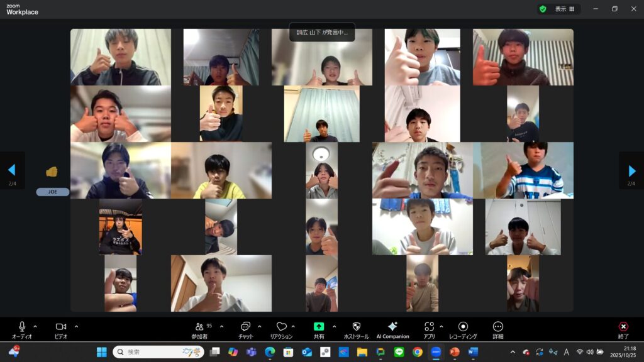Open host tools (ホストツール) shield icon
The image size is (644, 362).
click(356, 327)
